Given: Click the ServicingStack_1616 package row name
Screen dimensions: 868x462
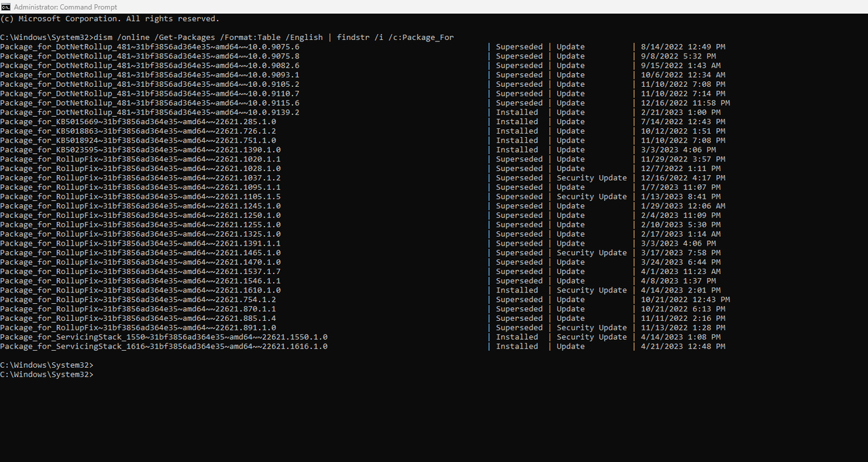Looking at the screenshot, I should (x=164, y=347).
